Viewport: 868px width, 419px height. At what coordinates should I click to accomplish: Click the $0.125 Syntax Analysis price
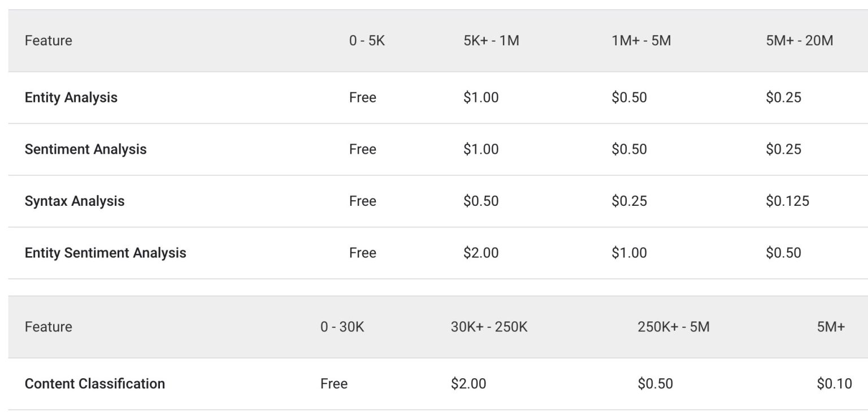pos(787,201)
